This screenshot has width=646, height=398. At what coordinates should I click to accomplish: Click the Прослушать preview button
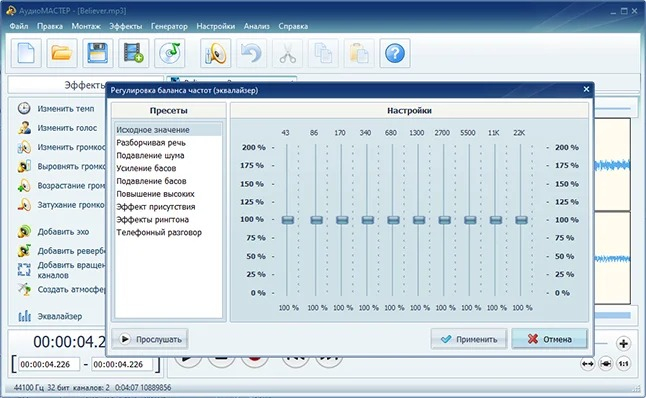[x=150, y=339]
